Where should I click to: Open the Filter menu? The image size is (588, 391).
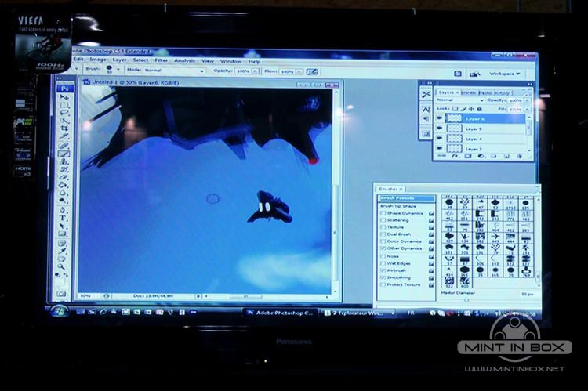tap(162, 60)
